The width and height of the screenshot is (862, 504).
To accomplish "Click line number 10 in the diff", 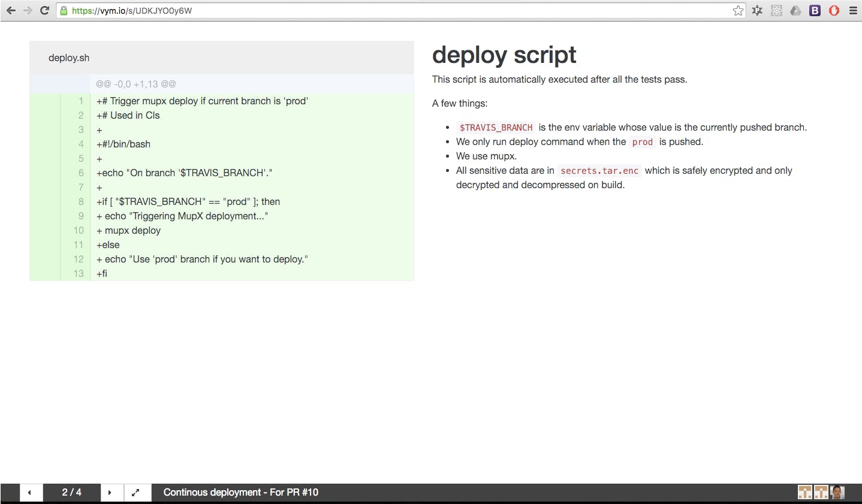I will [79, 230].
